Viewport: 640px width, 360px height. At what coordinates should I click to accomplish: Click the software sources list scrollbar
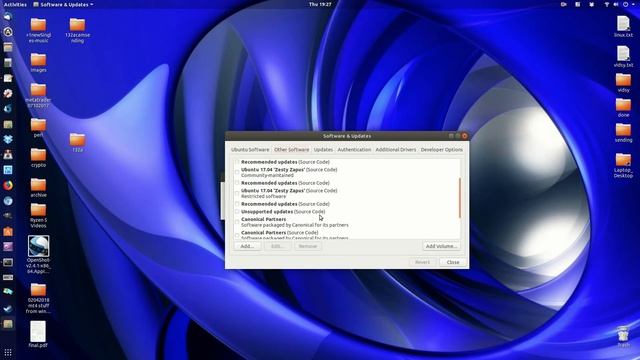click(x=460, y=198)
